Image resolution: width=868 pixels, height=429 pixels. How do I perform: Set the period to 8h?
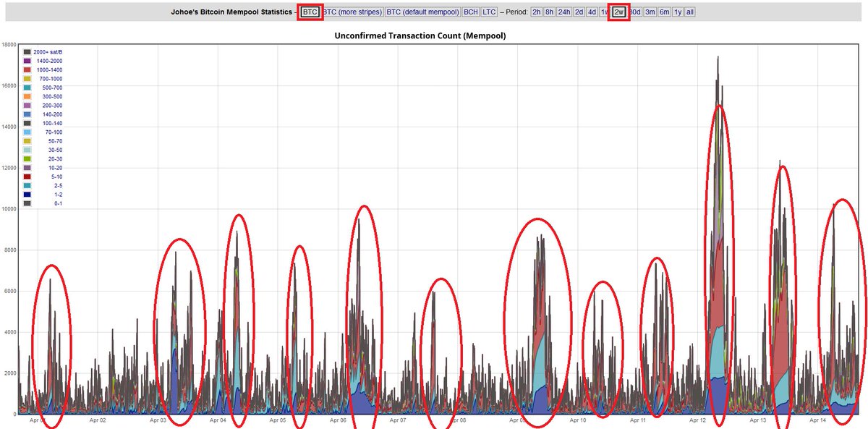[x=549, y=12]
